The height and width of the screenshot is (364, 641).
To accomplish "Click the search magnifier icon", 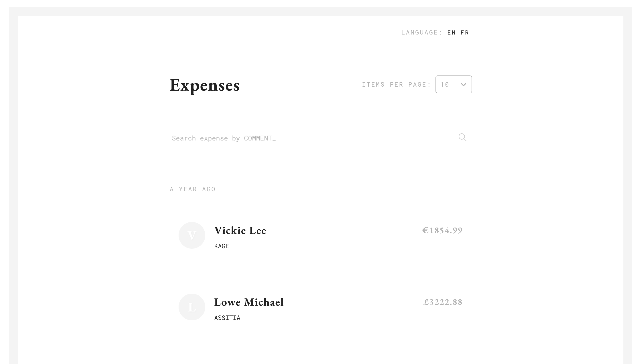I will tap(462, 137).
